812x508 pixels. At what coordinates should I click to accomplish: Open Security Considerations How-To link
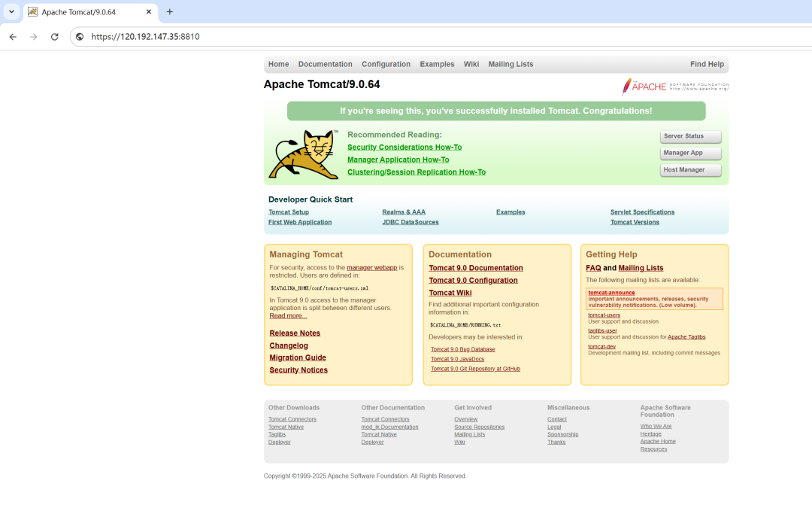click(404, 148)
